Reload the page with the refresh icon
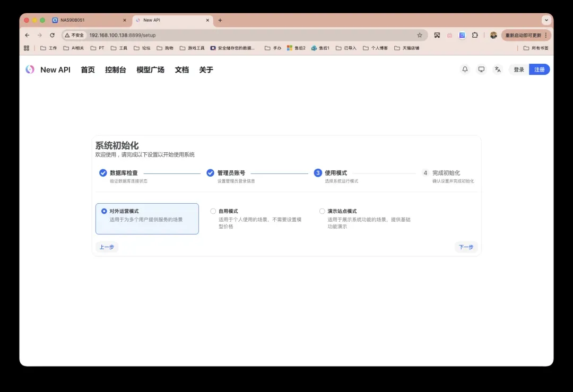Screen dimensions: 573x392 coord(52,35)
